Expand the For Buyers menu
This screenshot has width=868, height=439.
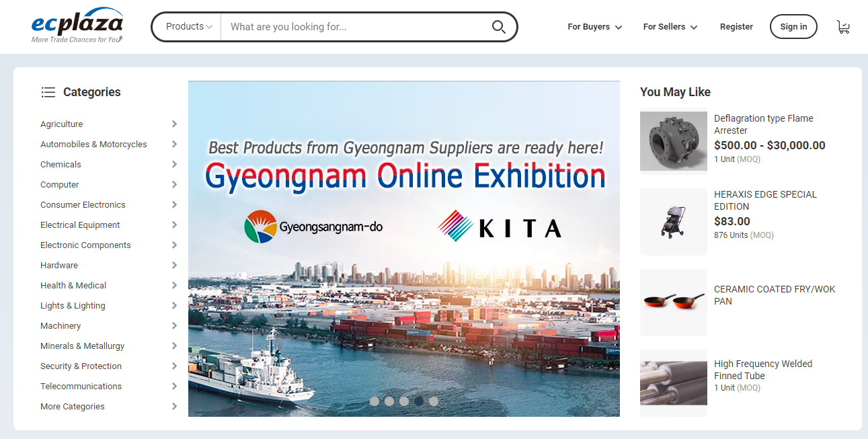(595, 27)
